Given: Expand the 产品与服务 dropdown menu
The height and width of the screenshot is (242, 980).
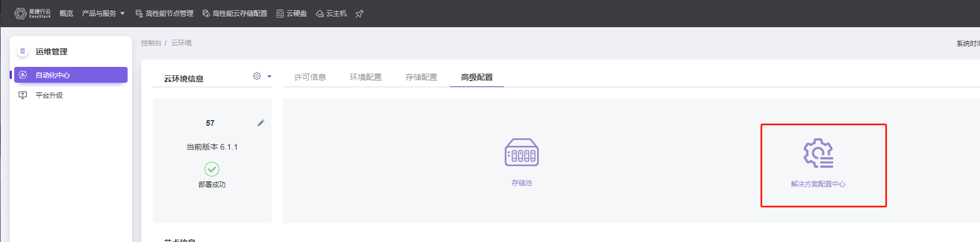Looking at the screenshot, I should pyautogui.click(x=103, y=14).
